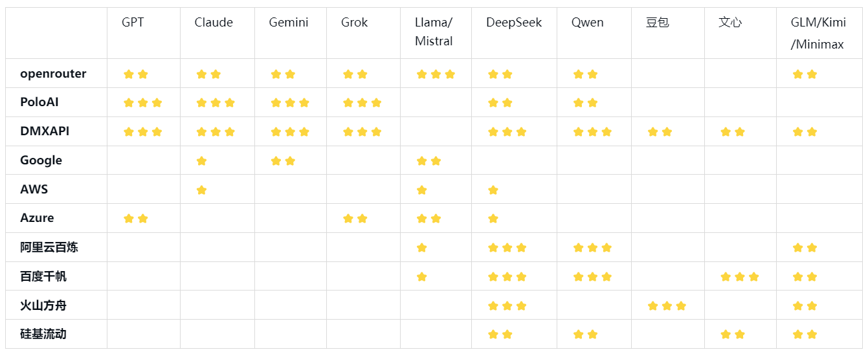Select the DMXAPI row label
Image resolution: width=868 pixels, height=352 pixels.
click(x=45, y=131)
